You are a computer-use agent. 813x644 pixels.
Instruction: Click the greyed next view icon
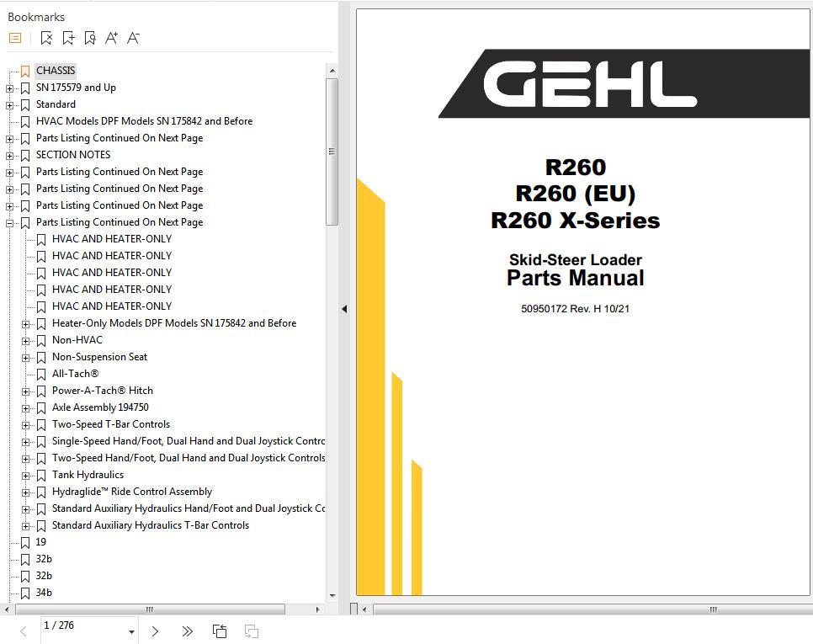point(252,631)
